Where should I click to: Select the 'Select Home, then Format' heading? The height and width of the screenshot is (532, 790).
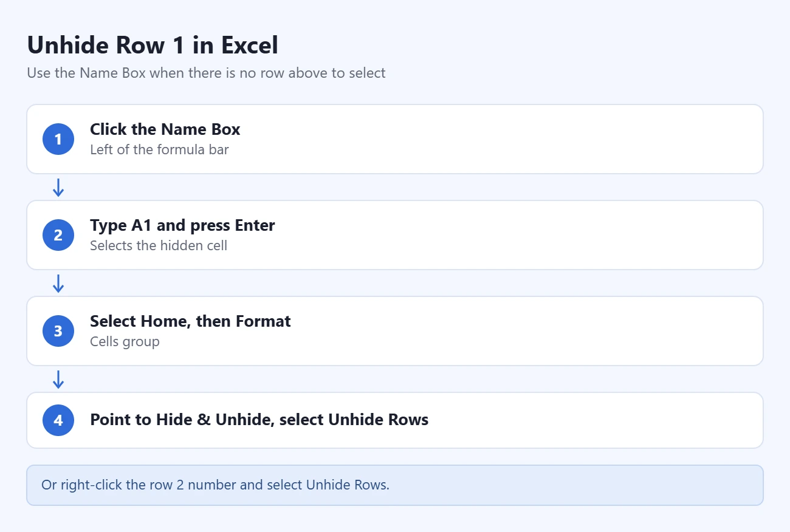tap(190, 321)
